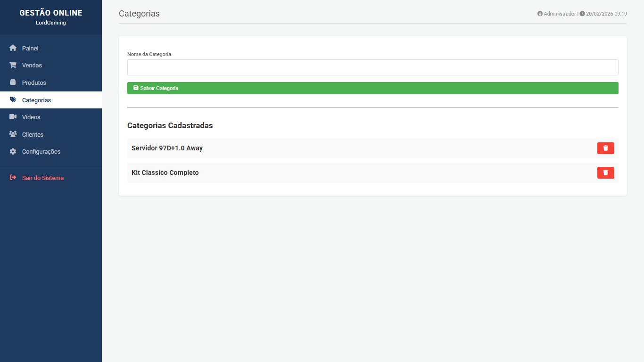Screen dimensions: 644x362
Task: Click the LordGaming subtitle in sidebar header
Action: pyautogui.click(x=51, y=23)
